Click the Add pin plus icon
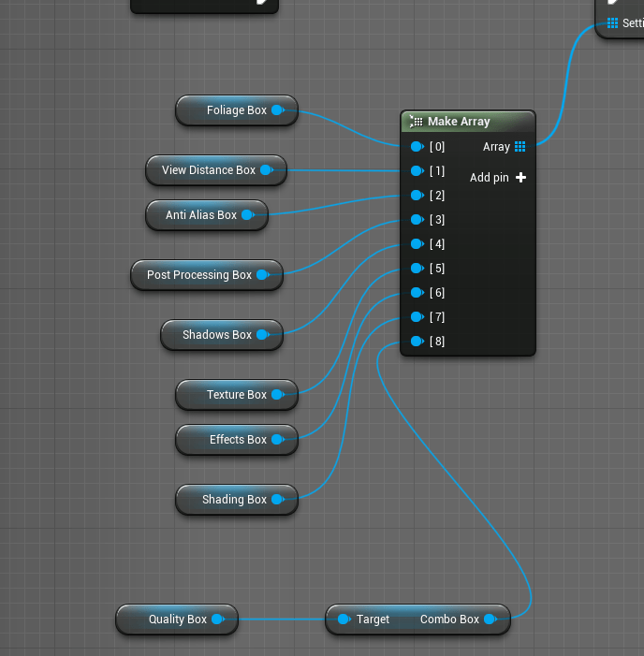 point(520,178)
